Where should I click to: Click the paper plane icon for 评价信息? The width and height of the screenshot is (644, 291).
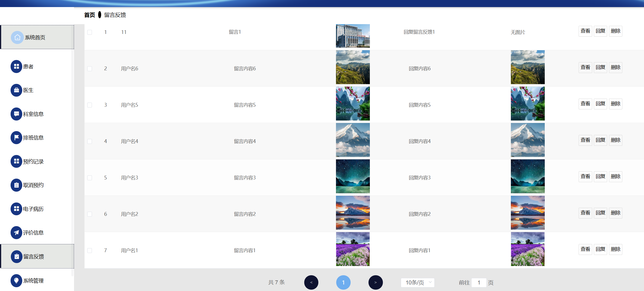click(x=16, y=233)
